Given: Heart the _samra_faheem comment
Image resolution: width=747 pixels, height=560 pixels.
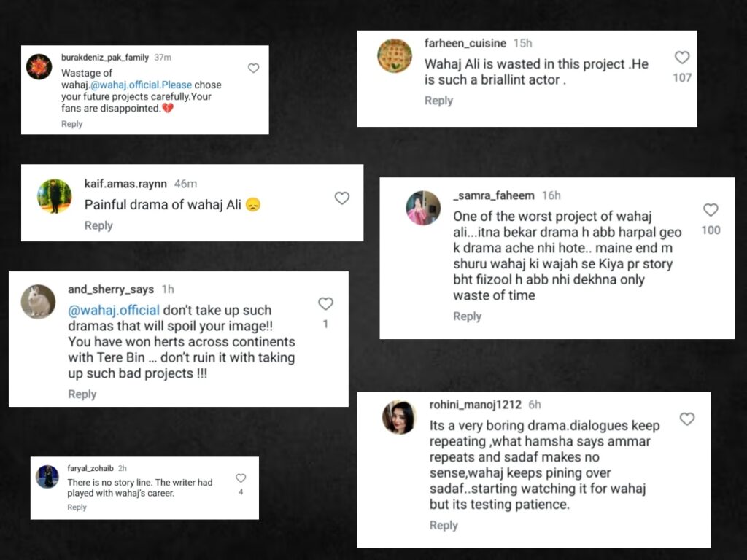Looking at the screenshot, I should (x=711, y=211).
